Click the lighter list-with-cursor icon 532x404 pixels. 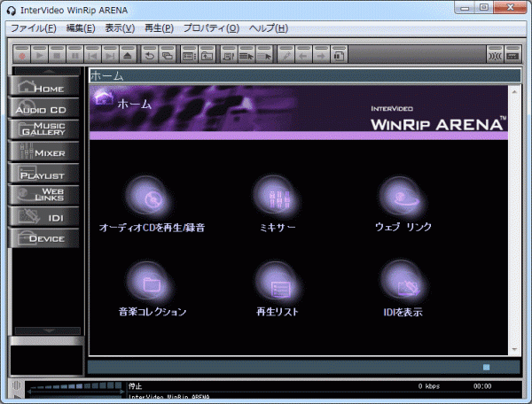[x=264, y=55]
